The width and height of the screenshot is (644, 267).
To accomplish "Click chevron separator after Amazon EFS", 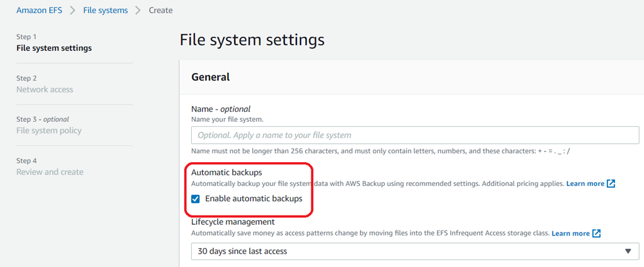I will 73,10.
